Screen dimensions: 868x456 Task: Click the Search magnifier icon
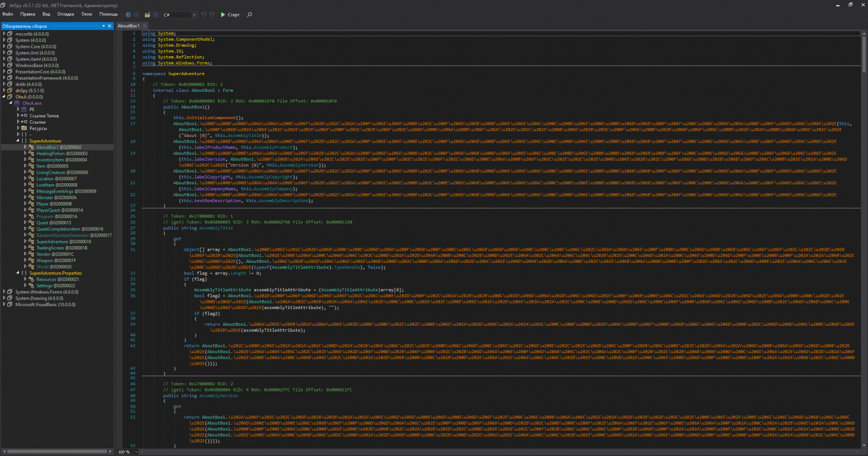(249, 14)
